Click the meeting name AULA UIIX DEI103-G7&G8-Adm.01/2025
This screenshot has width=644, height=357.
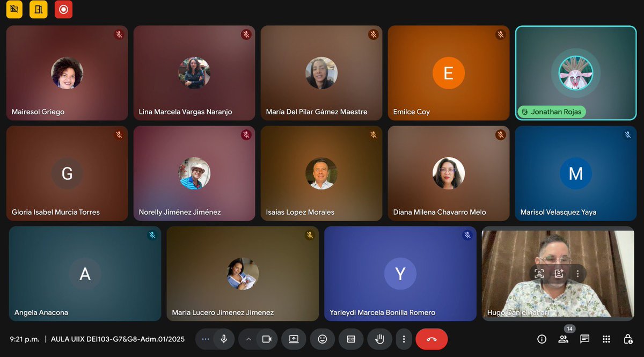tap(118, 339)
